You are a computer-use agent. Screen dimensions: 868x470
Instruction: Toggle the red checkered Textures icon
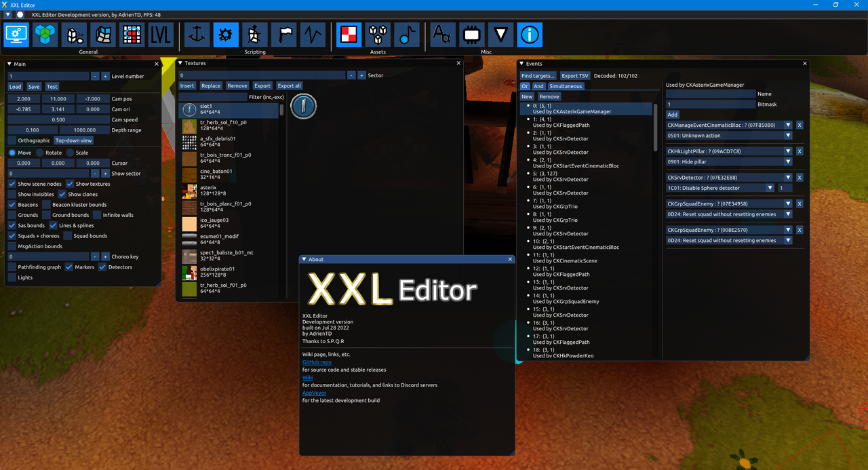[x=349, y=35]
